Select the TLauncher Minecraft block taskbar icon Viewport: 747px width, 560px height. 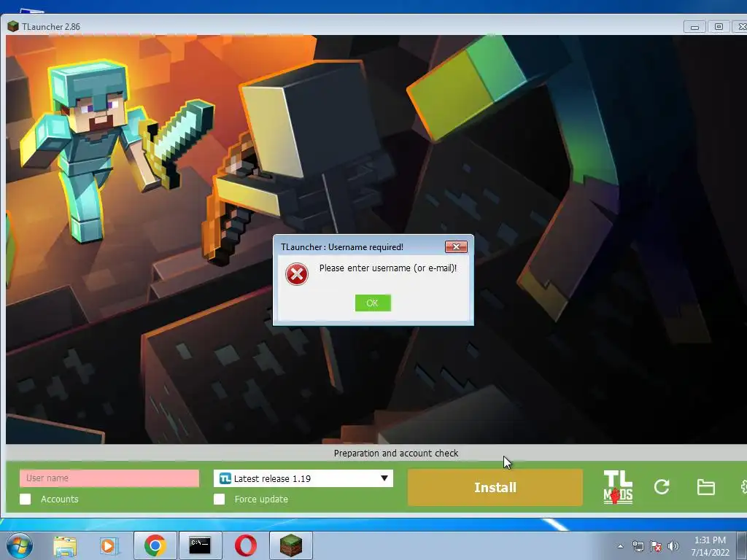[x=290, y=545]
